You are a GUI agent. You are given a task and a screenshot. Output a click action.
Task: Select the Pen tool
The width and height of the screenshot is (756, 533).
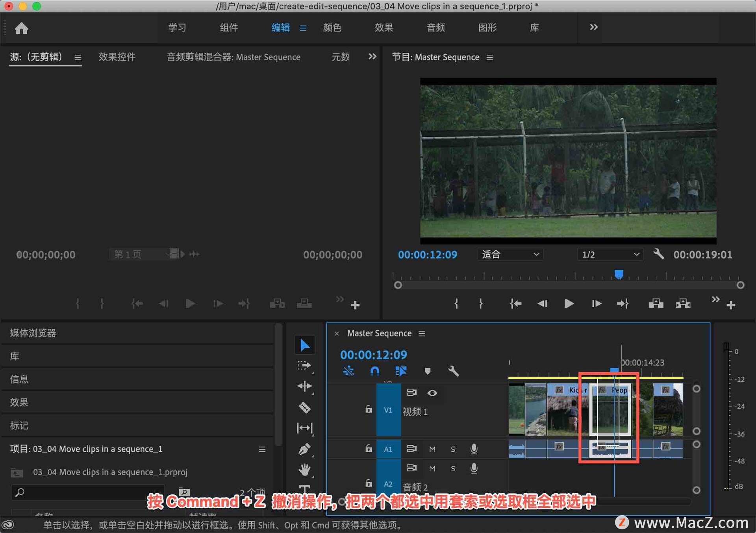pyautogui.click(x=304, y=449)
